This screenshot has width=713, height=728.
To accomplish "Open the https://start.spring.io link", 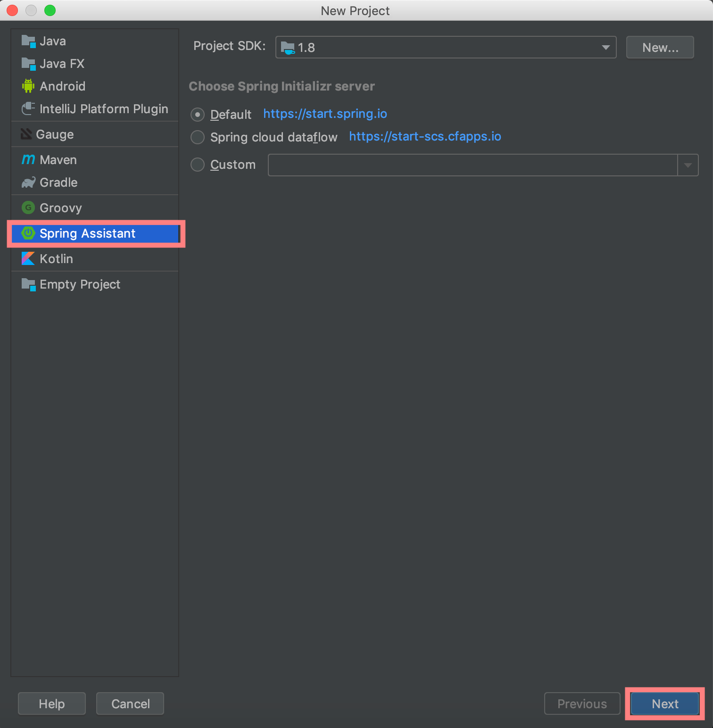I will coord(325,114).
